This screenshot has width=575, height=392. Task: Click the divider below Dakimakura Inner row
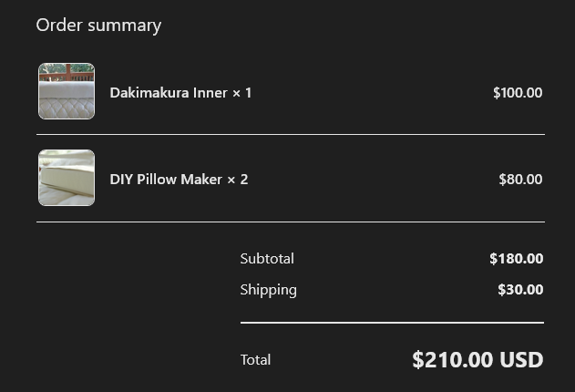pyautogui.click(x=291, y=135)
